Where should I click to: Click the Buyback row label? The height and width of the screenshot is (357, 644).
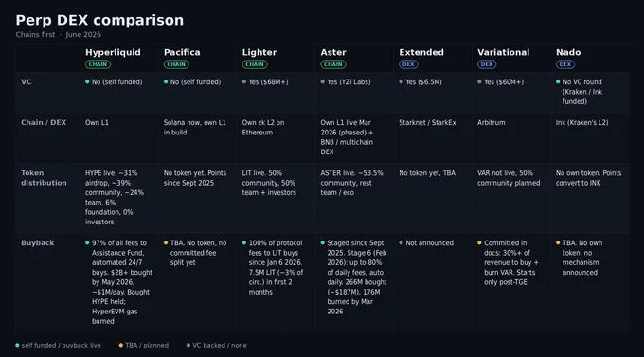[37, 242]
